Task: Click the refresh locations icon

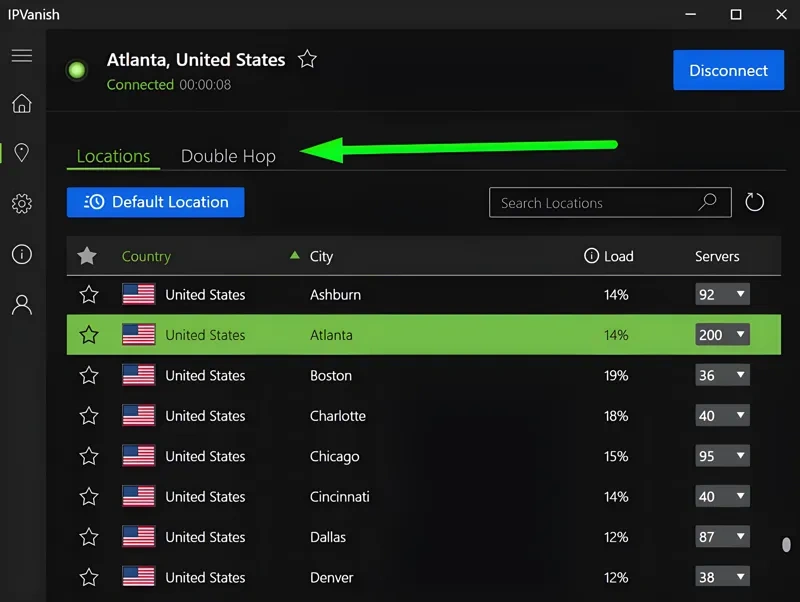Action: (x=754, y=202)
